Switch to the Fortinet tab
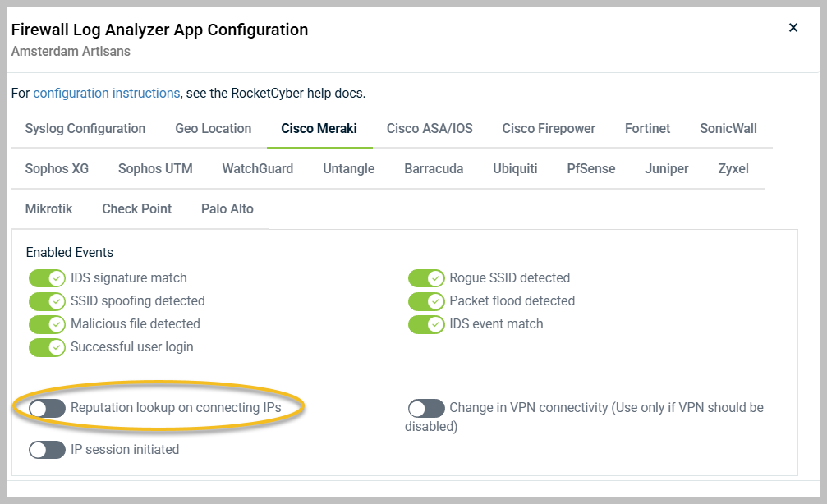 (x=647, y=128)
